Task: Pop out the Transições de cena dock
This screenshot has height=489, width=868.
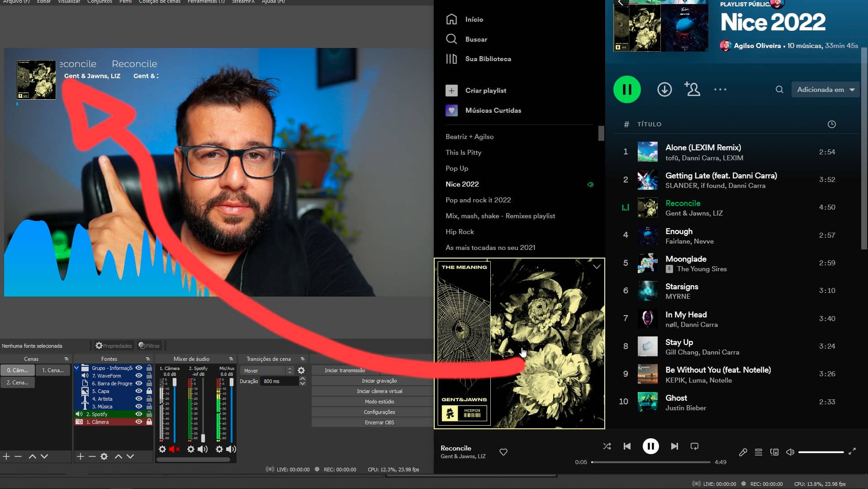Action: coord(303,359)
